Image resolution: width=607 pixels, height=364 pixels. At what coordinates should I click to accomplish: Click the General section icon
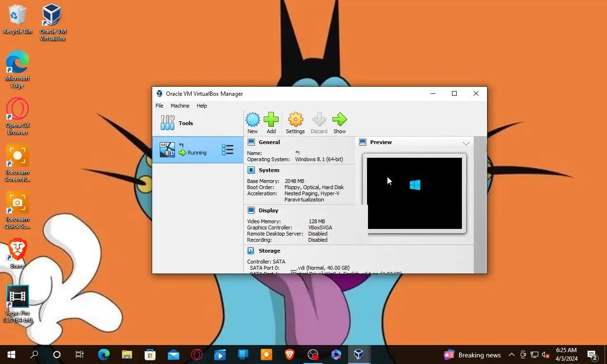pyautogui.click(x=251, y=142)
